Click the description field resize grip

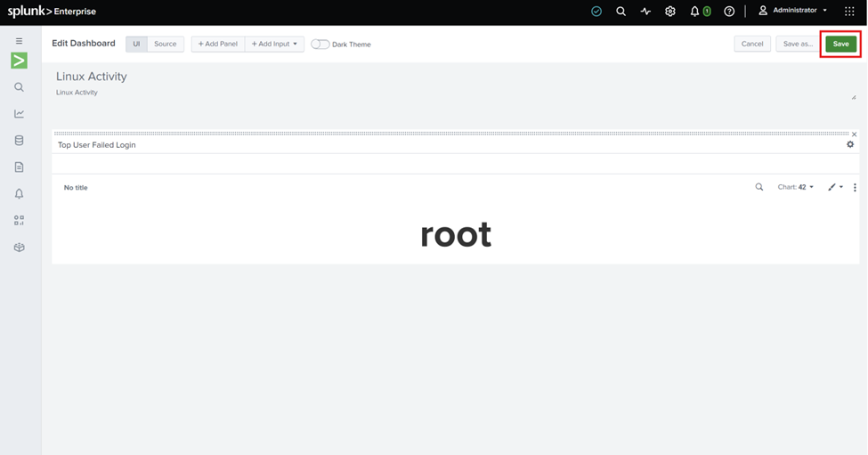pyautogui.click(x=854, y=97)
